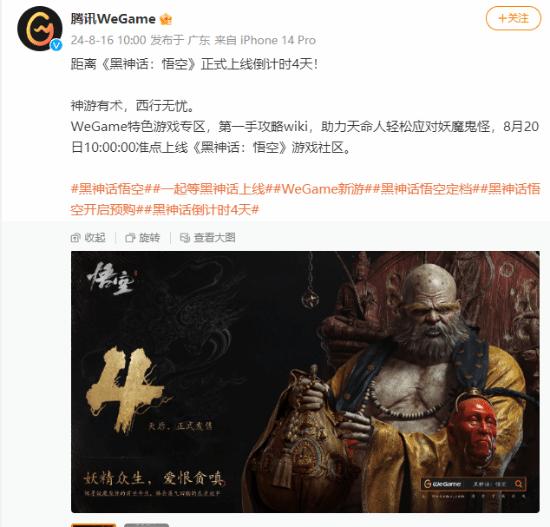Select the second gray thumbnail below poster

pos(147,525)
